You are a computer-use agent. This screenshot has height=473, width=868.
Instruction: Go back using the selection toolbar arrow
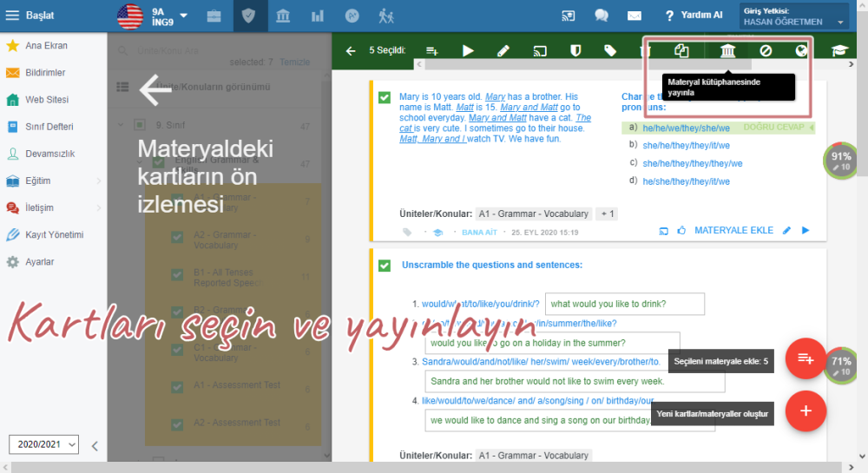tap(351, 51)
